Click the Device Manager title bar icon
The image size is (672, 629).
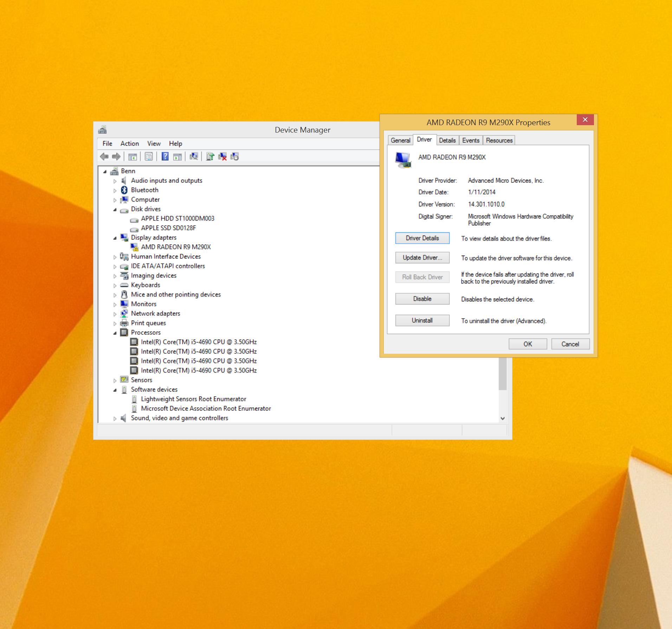(x=102, y=130)
